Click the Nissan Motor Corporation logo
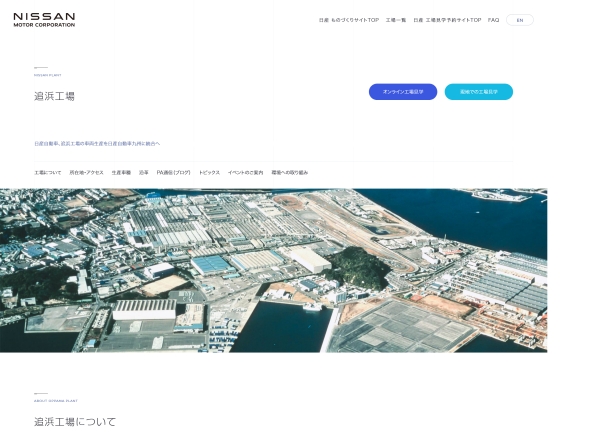This screenshot has height=443, width=590. pos(44,20)
